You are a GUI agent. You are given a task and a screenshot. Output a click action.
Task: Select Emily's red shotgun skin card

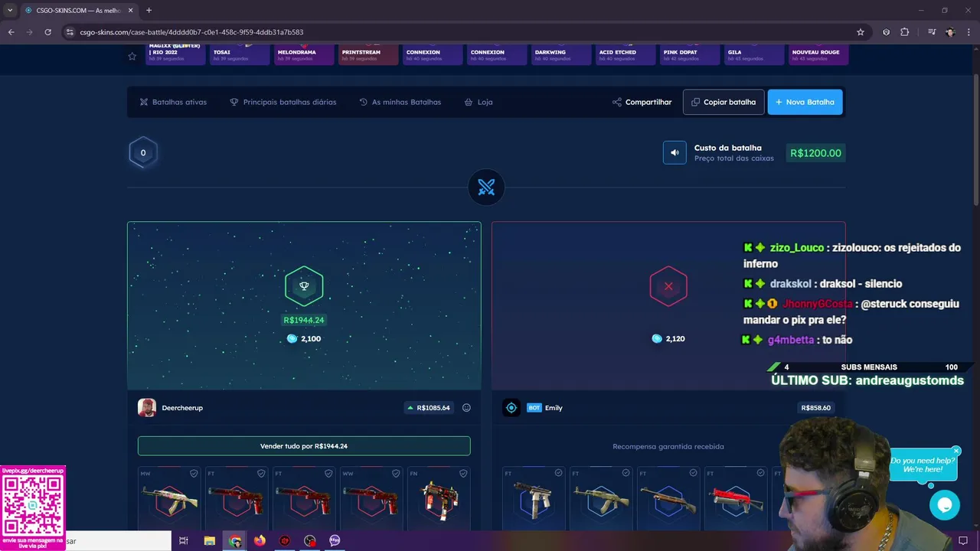pyautogui.click(x=736, y=499)
